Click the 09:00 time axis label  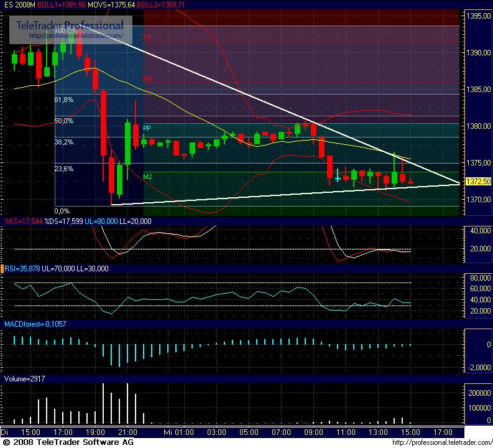tap(313, 432)
